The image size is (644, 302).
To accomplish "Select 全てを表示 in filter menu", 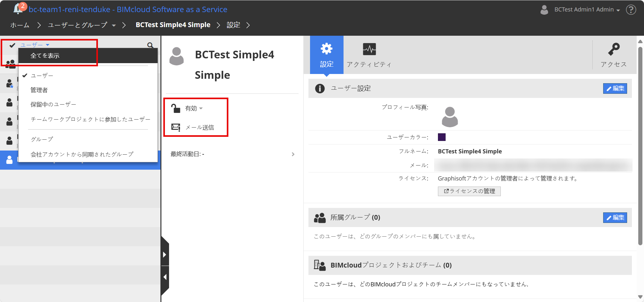I will click(88, 56).
